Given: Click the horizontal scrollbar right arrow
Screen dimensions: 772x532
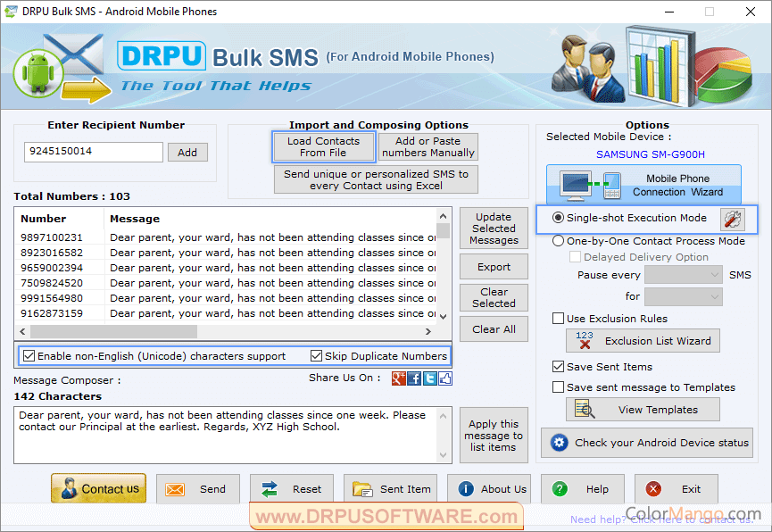Looking at the screenshot, I should [x=428, y=331].
